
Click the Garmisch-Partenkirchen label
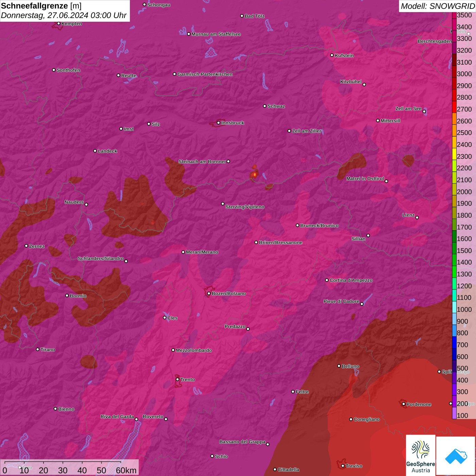[x=205, y=74]
